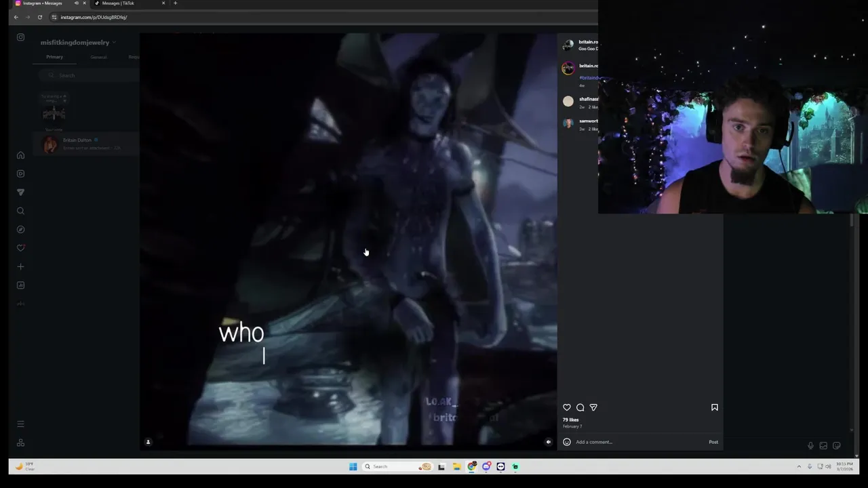Click the instagram.com URL address bar
The image size is (868, 488).
94,17
